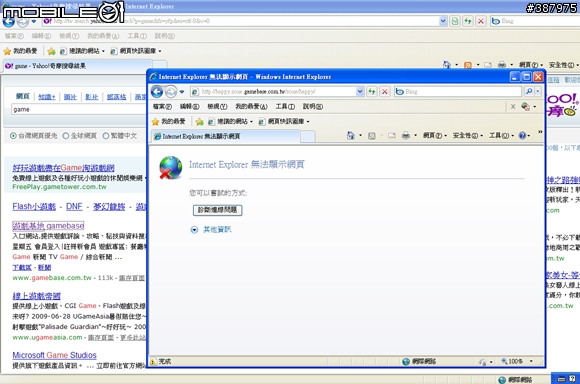Open 檢視(V) menu in front window

[x=217, y=107]
